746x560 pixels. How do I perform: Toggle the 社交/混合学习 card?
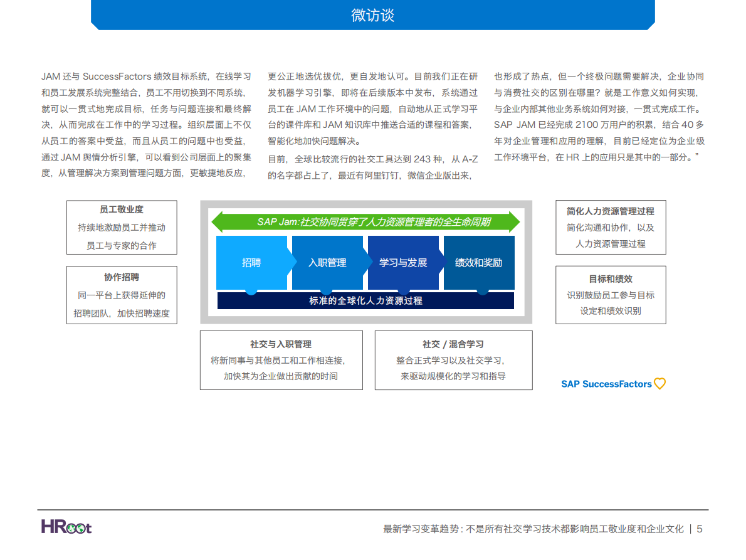(x=453, y=360)
